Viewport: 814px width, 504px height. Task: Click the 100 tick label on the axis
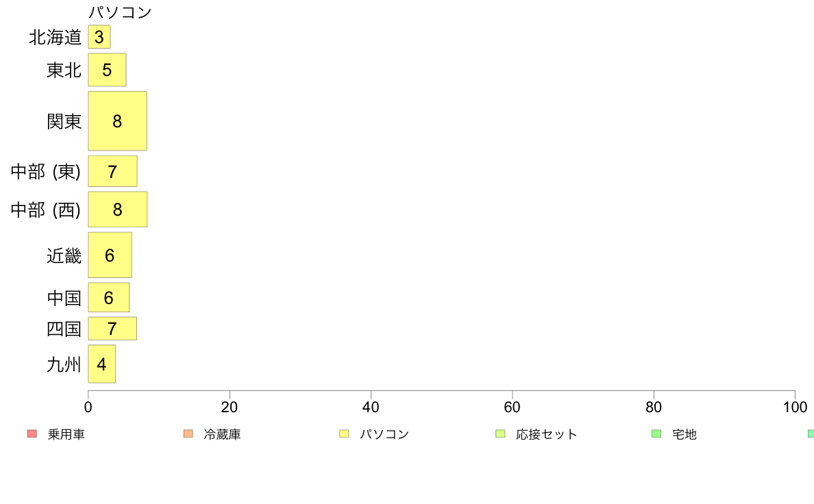[795, 407]
